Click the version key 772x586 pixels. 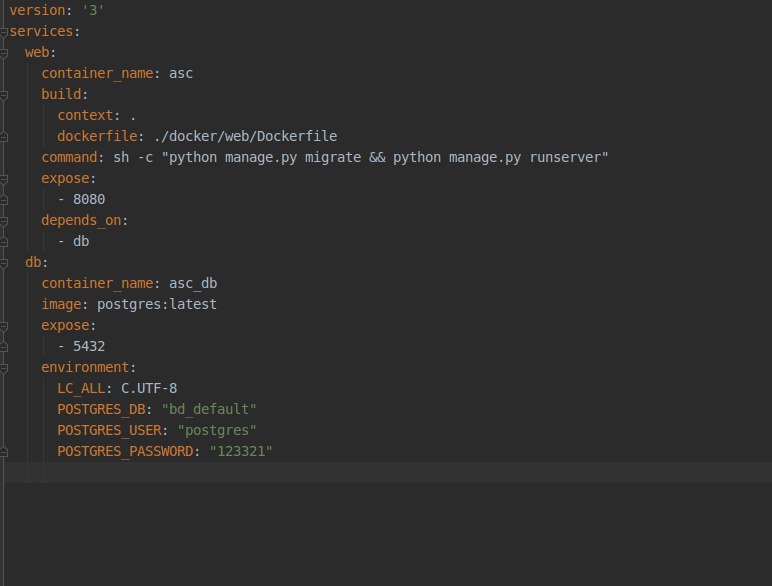tap(37, 10)
